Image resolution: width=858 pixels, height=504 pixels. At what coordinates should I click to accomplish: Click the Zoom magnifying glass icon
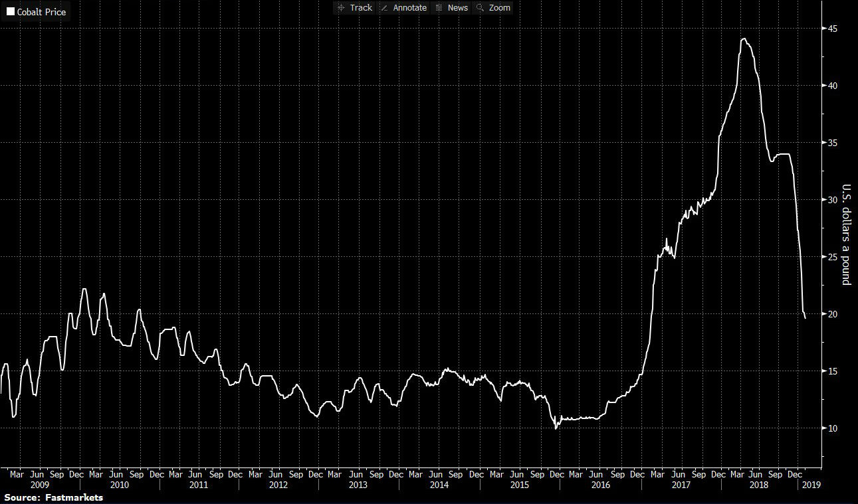pyautogui.click(x=480, y=8)
